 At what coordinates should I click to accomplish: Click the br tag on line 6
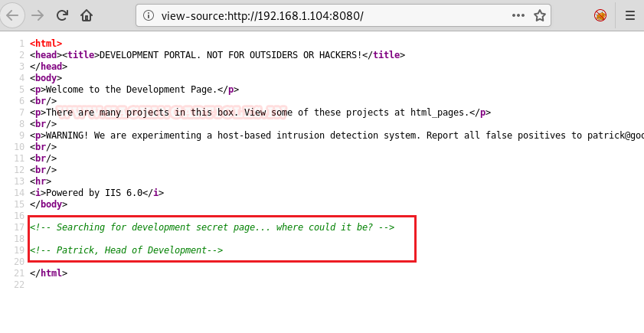click(x=43, y=101)
